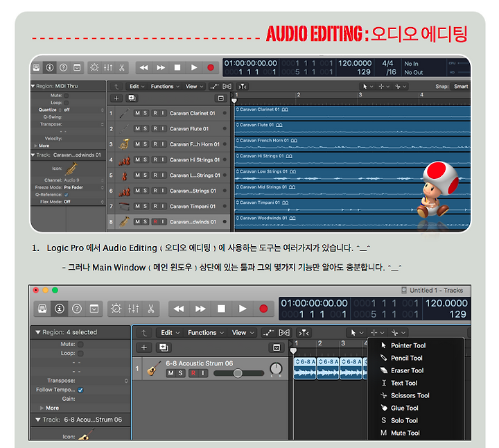Duplicate the track in the lower window
The image size is (499, 448).
click(164, 347)
